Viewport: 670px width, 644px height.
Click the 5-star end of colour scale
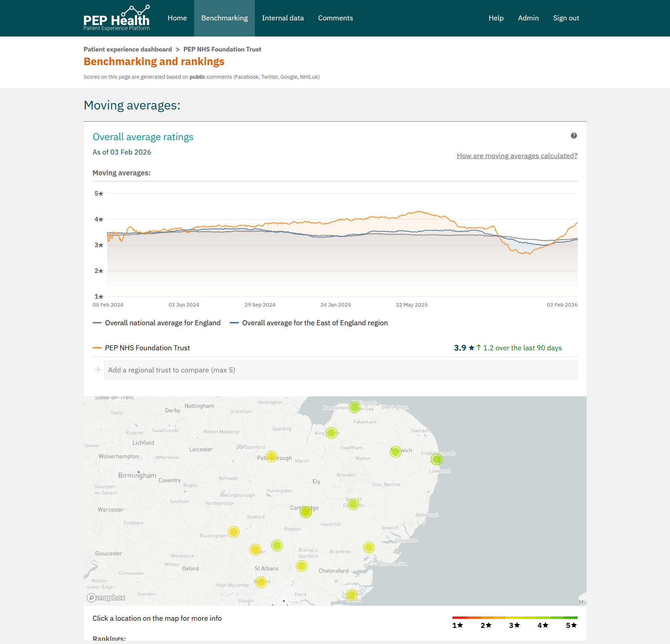tap(571, 625)
